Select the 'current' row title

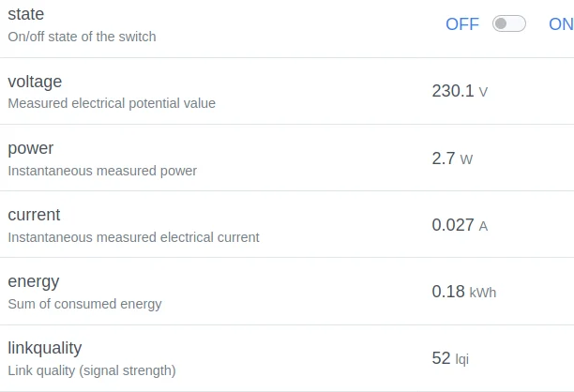click(x=34, y=215)
